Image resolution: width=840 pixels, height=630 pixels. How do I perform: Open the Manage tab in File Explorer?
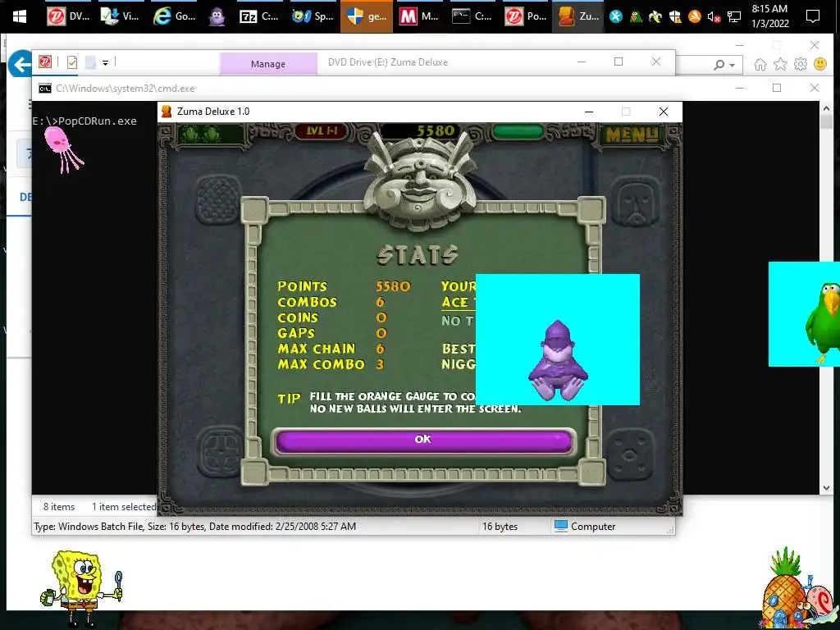[268, 64]
